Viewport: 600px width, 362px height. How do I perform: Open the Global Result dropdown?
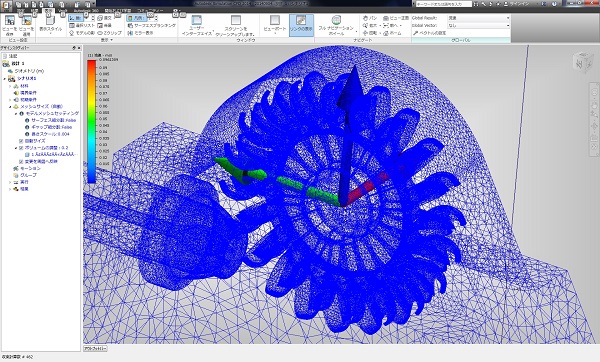(479, 18)
